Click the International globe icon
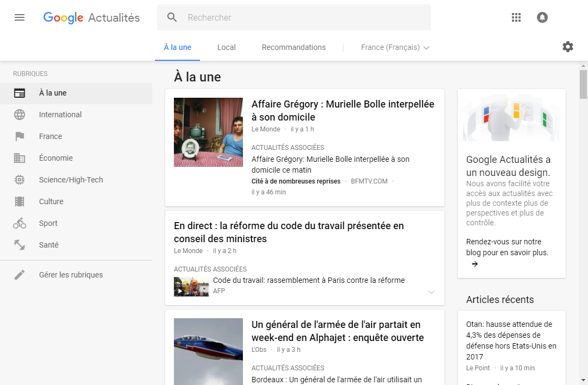 click(x=20, y=115)
